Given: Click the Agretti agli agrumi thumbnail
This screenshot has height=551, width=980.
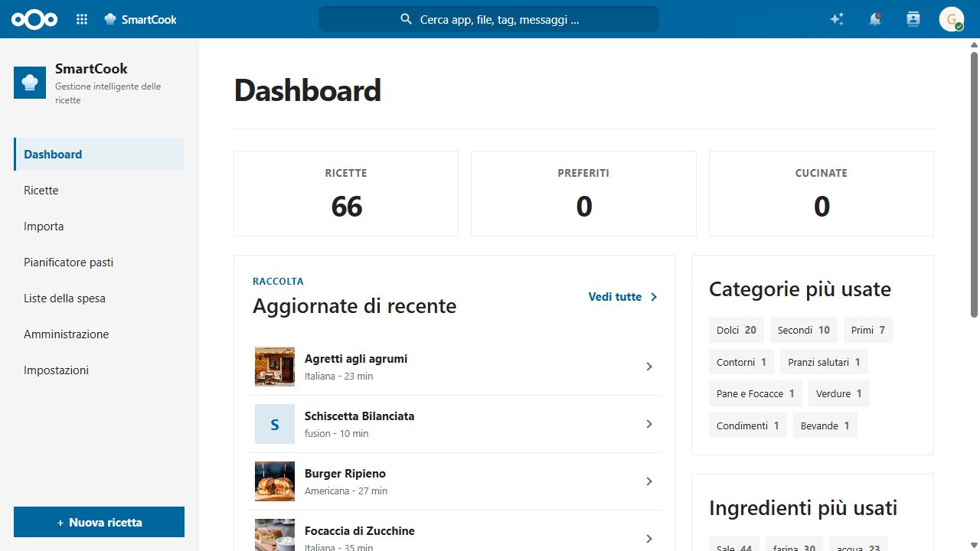Looking at the screenshot, I should [275, 367].
